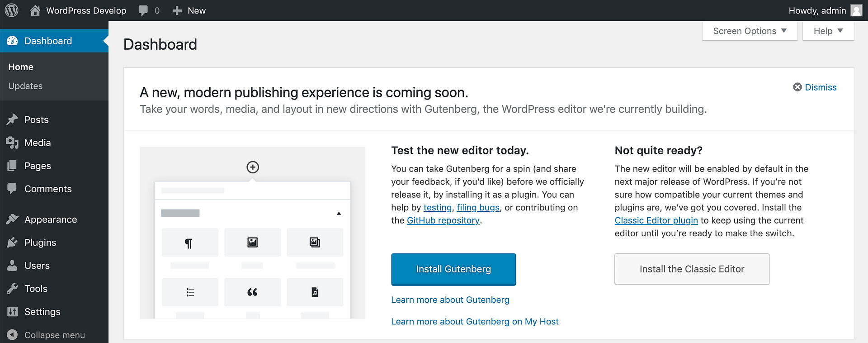Open Learn more about Gutenberg on My Host
The width and height of the screenshot is (868, 343).
(475, 321)
